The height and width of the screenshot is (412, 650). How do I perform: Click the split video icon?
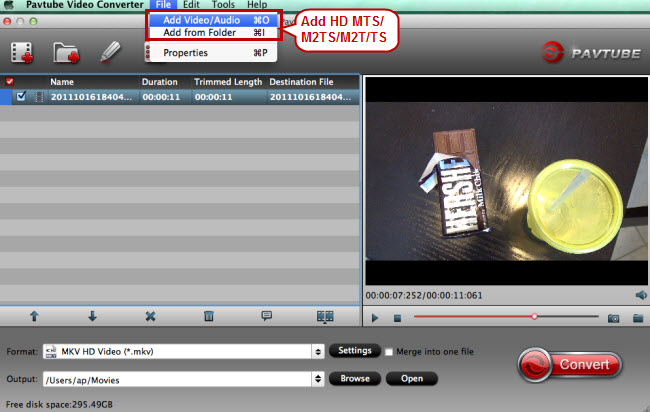325,317
